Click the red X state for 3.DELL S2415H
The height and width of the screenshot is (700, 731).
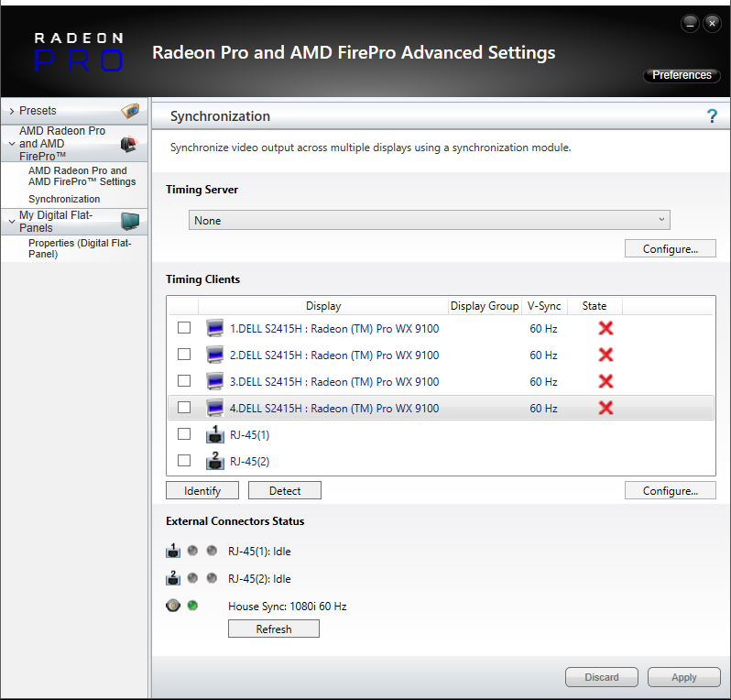coord(605,381)
